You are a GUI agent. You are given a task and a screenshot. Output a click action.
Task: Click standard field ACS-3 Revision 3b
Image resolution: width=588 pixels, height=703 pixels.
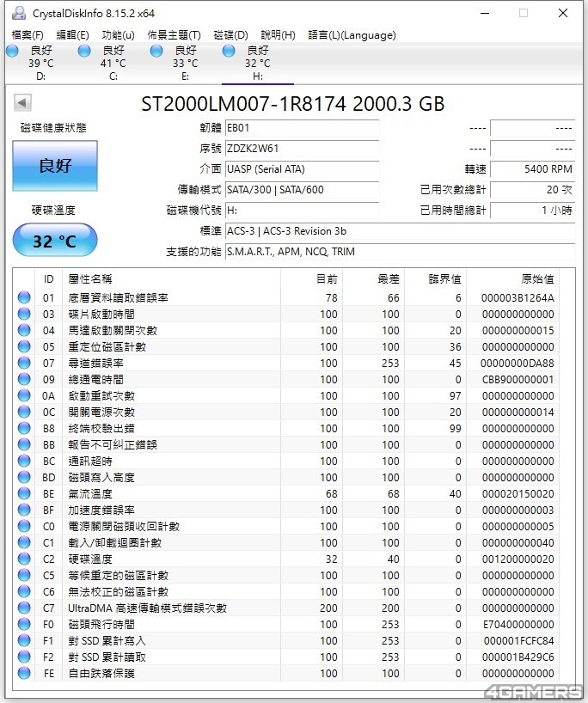coord(400,231)
